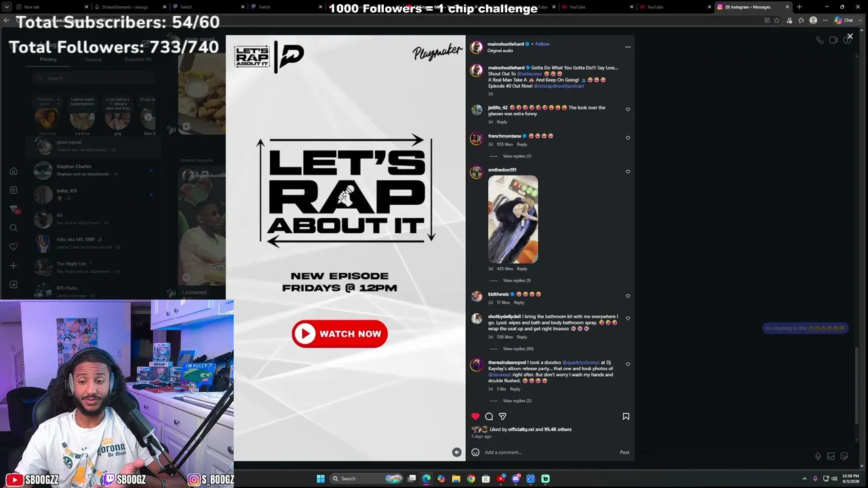Expand View replies (1) under smthedon191
This screenshot has height=488, width=868.
tap(517, 281)
